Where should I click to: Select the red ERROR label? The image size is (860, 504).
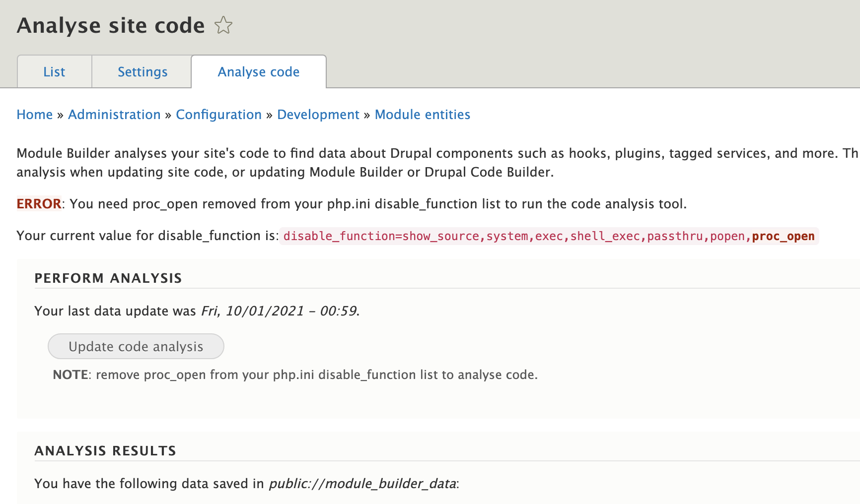point(39,204)
